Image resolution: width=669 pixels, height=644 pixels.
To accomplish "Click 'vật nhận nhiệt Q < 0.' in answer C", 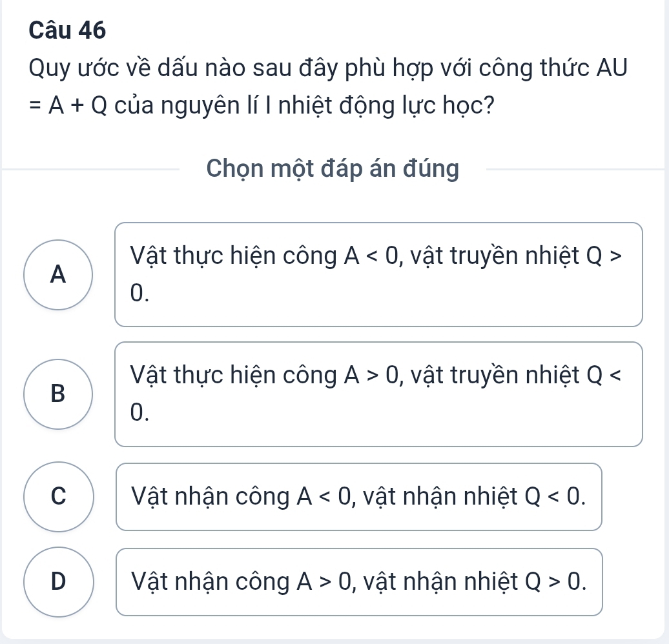I will click(x=475, y=497).
